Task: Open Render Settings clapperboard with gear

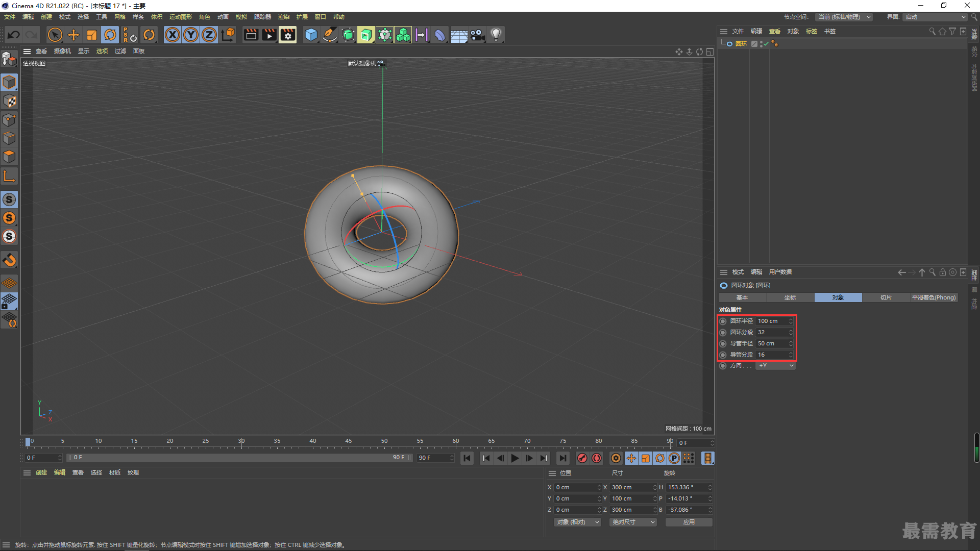Action: [288, 35]
